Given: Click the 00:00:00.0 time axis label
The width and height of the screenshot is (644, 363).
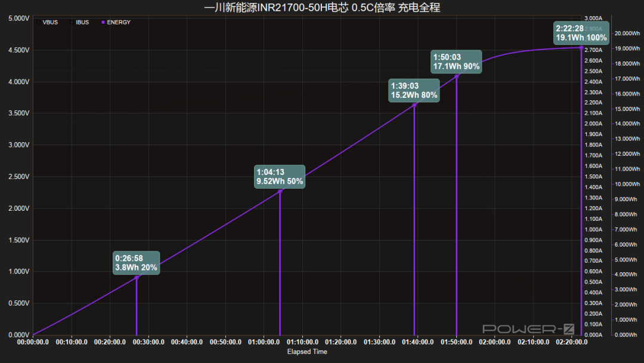Looking at the screenshot, I should (33, 342).
